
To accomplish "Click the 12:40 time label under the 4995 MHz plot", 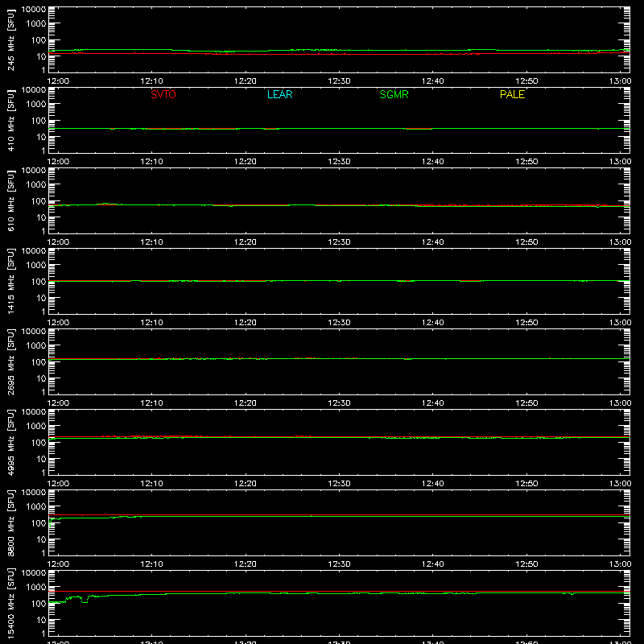I will click(x=433, y=484).
